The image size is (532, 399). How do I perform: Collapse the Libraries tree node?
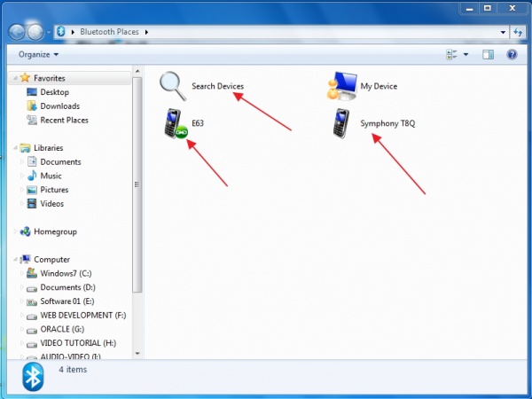15,147
